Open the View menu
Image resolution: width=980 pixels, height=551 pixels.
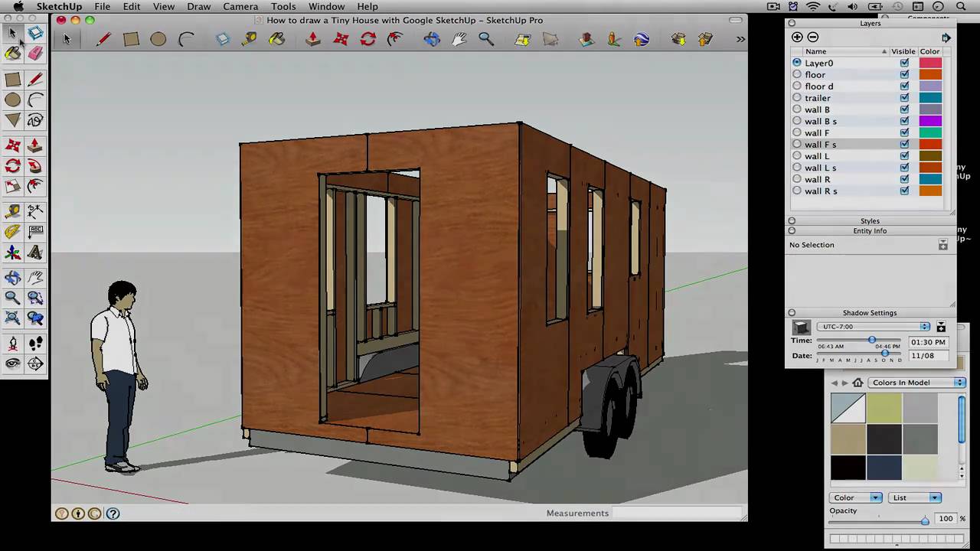[x=163, y=7]
